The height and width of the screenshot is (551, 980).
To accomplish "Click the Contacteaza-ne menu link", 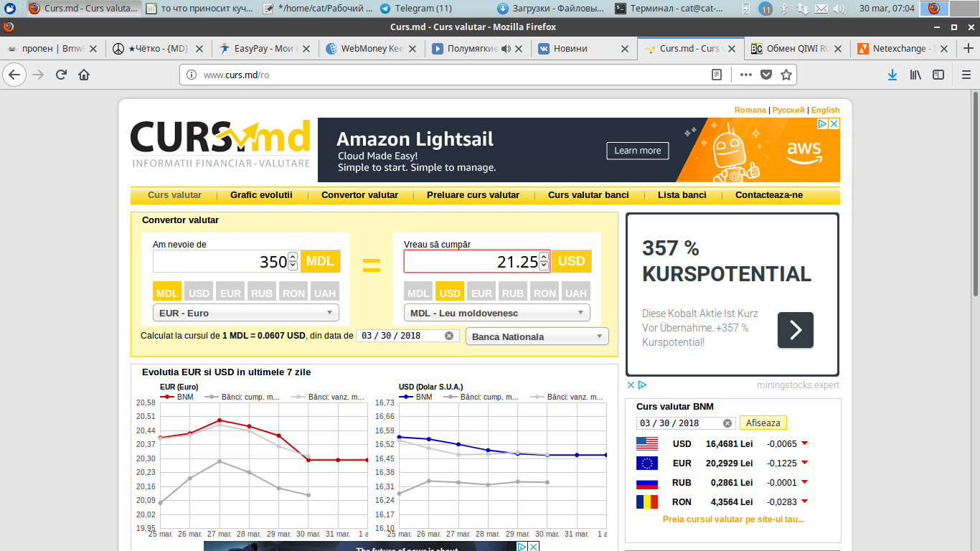I will 769,195.
